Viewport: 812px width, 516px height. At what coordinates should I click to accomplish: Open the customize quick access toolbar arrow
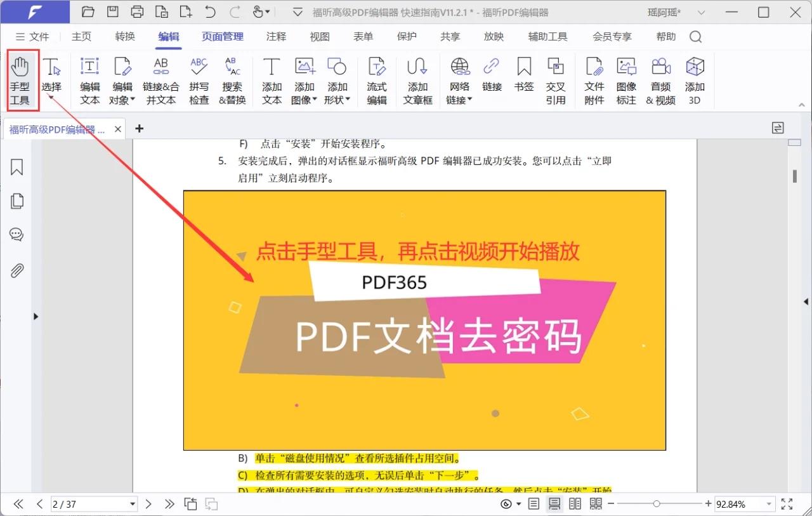[298, 12]
